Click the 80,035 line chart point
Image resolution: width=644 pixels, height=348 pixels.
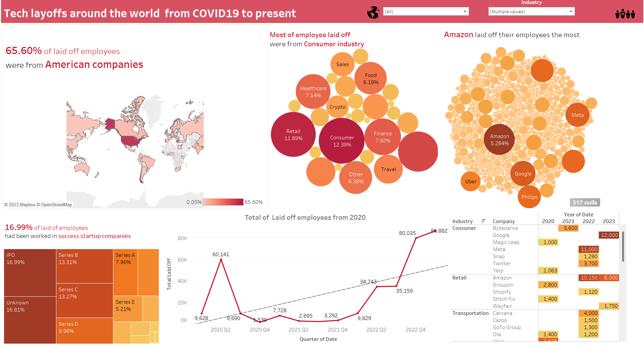[x=416, y=238]
